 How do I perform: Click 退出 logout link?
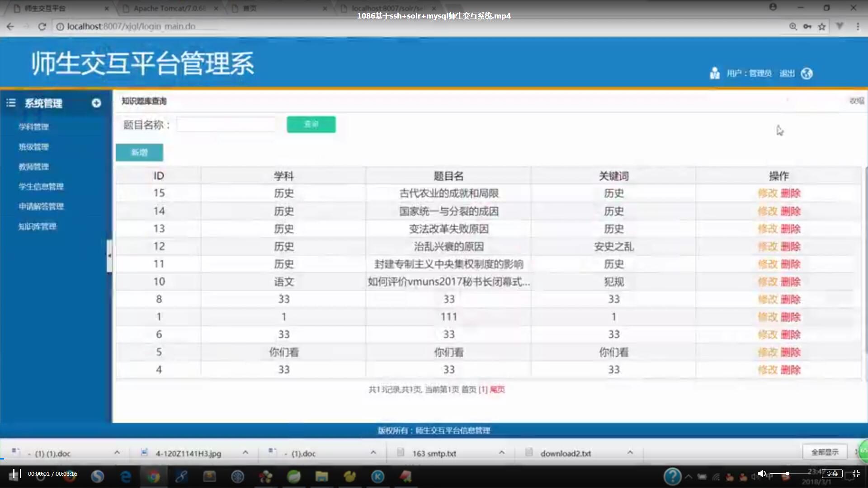coord(787,73)
